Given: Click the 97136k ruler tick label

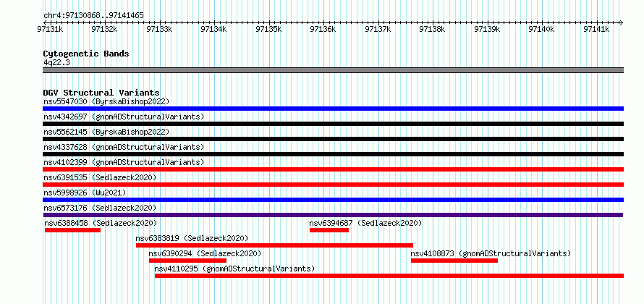Looking at the screenshot, I should [x=323, y=29].
